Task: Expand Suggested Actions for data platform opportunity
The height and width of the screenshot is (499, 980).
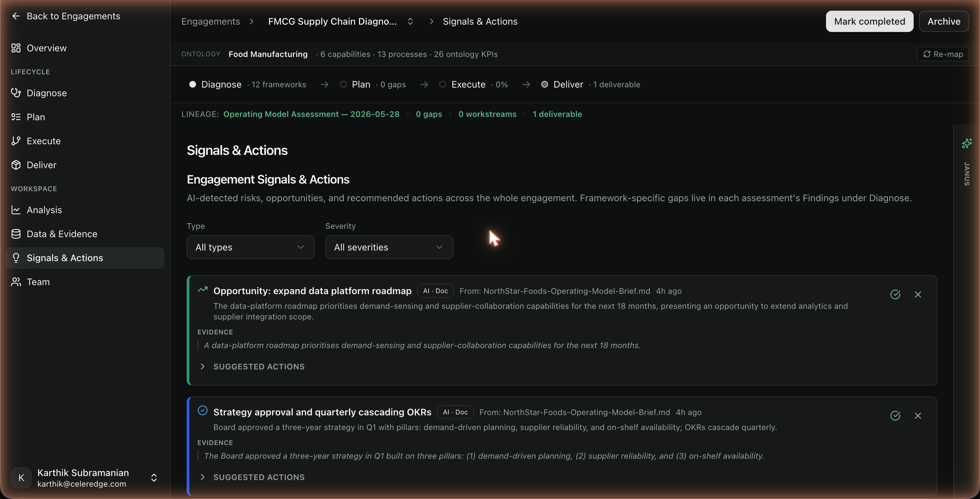Action: pyautogui.click(x=252, y=366)
